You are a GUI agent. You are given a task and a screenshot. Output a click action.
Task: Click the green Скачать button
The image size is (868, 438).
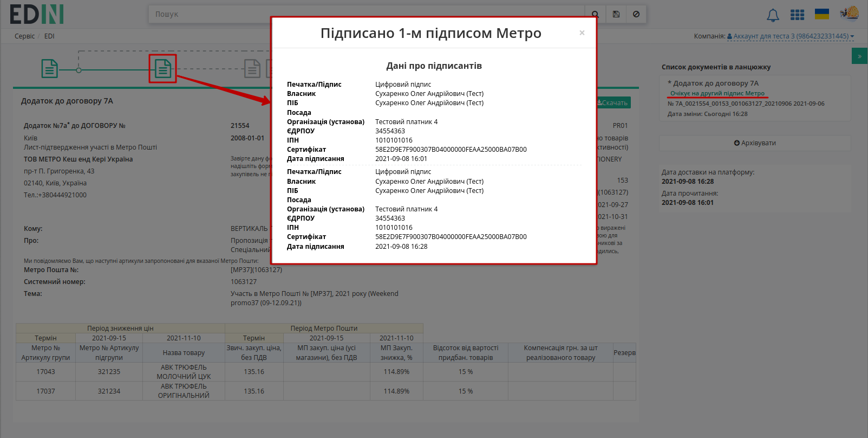[613, 102]
